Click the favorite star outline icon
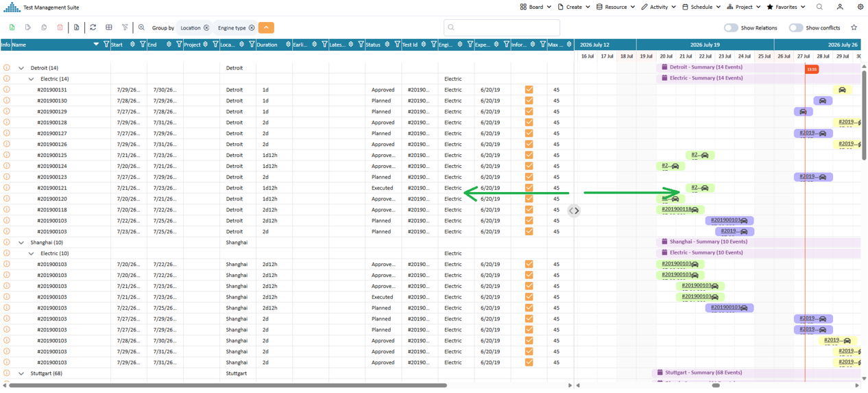Screen dimensions: 868x393 coord(854,27)
